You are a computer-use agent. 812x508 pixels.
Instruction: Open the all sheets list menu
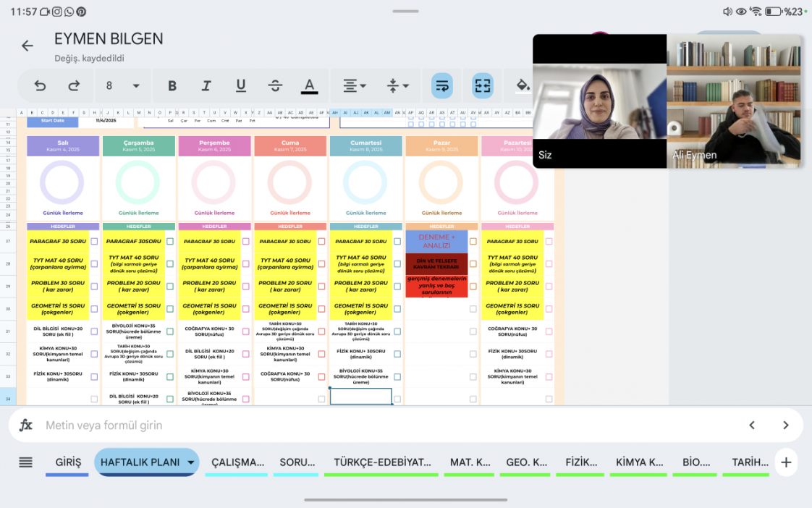(x=25, y=462)
